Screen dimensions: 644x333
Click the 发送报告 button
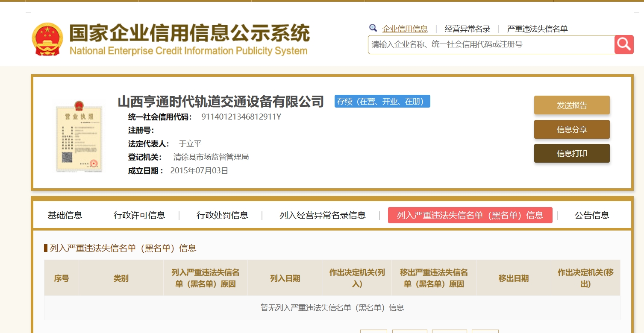coord(572,105)
